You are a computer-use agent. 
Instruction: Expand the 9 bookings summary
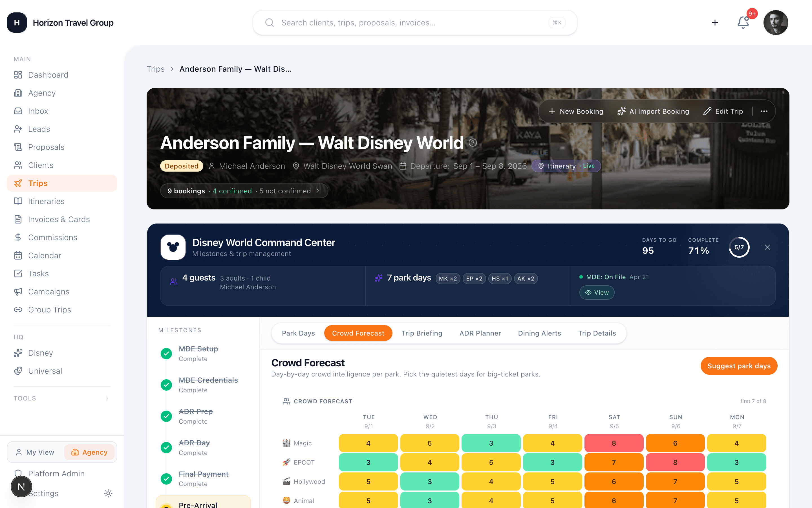click(x=244, y=191)
